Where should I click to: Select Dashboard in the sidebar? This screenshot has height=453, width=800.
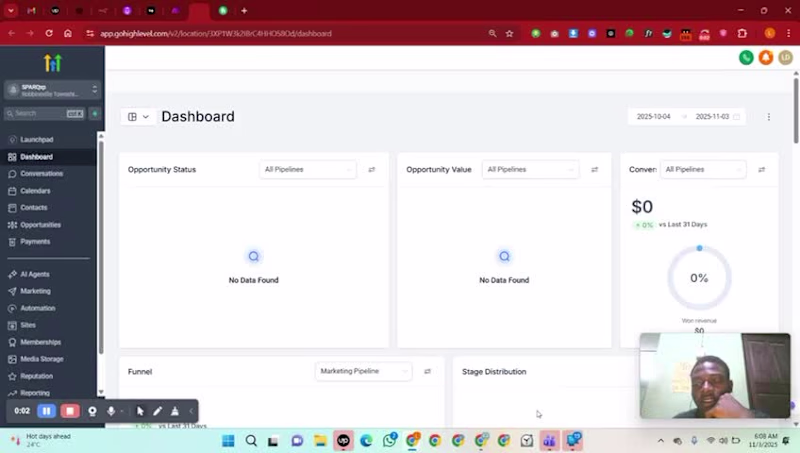click(37, 157)
